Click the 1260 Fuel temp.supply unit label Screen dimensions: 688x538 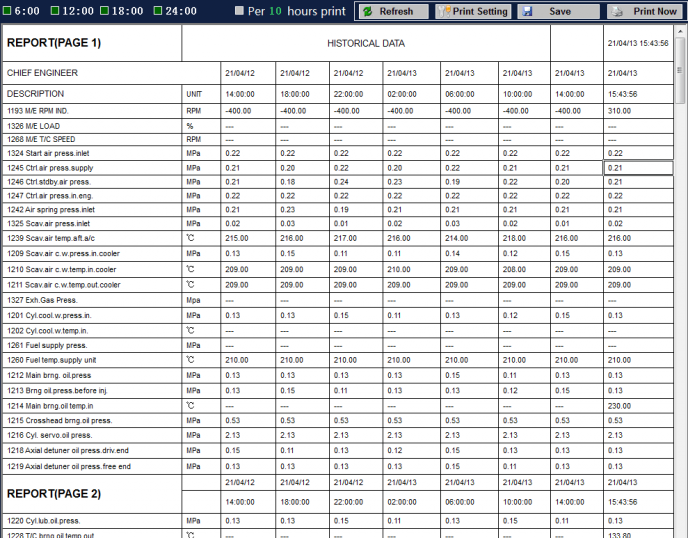click(x=51, y=360)
